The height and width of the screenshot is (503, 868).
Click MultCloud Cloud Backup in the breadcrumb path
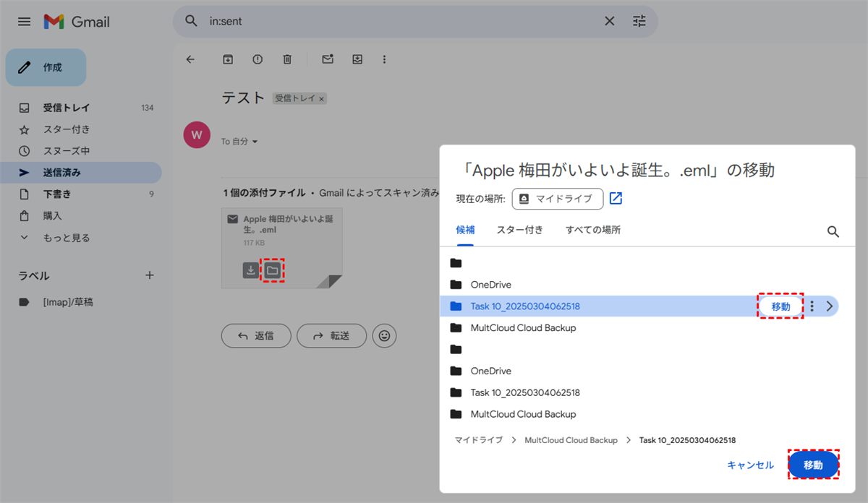[571, 440]
